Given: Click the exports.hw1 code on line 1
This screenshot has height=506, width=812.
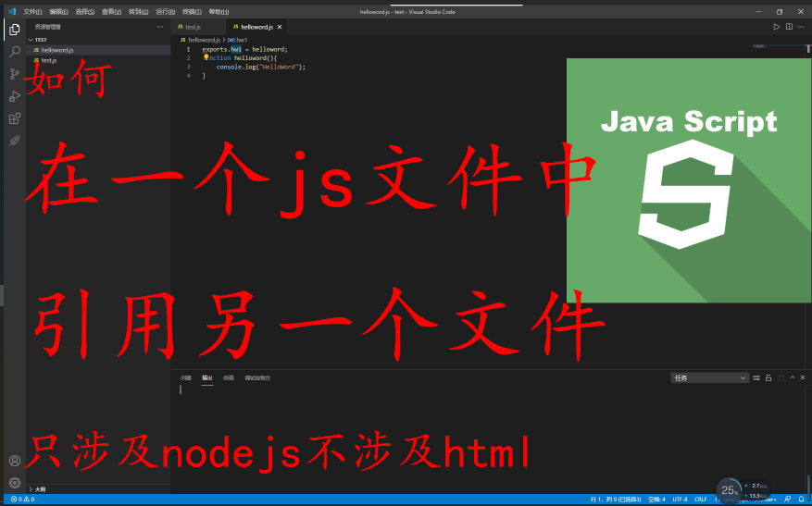Looking at the screenshot, I should 221,49.
